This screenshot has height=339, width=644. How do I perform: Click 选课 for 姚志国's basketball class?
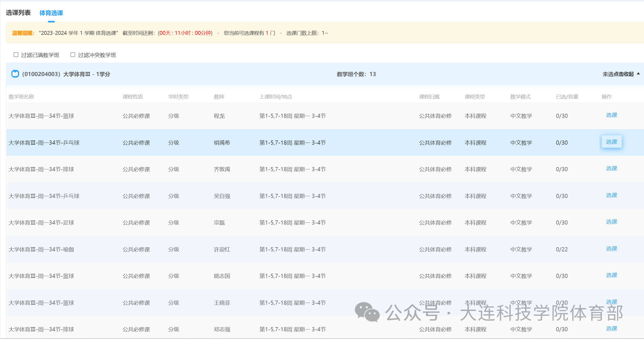click(611, 275)
